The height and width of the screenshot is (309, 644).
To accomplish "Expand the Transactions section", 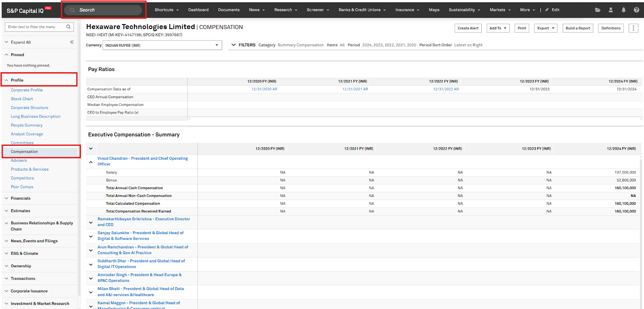I will (6, 278).
